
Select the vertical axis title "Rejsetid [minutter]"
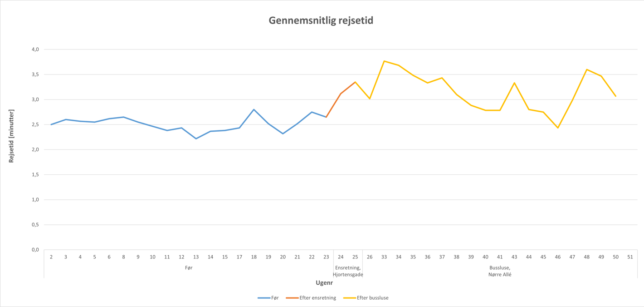[12, 136]
